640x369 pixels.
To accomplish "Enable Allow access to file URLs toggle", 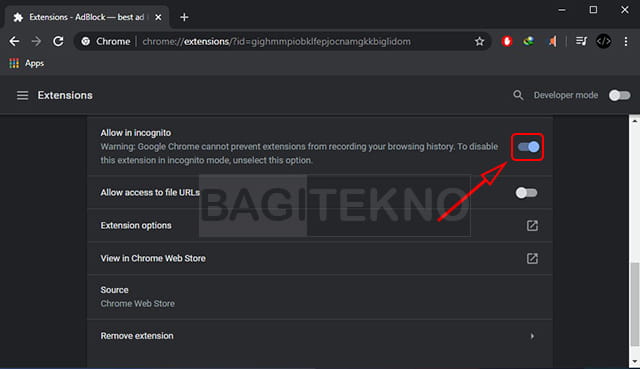I will point(527,193).
